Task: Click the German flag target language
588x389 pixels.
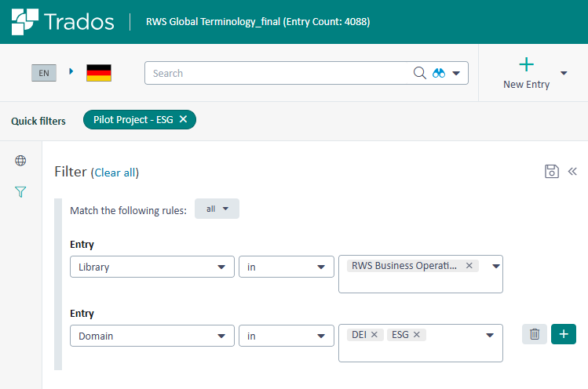Action: point(99,73)
